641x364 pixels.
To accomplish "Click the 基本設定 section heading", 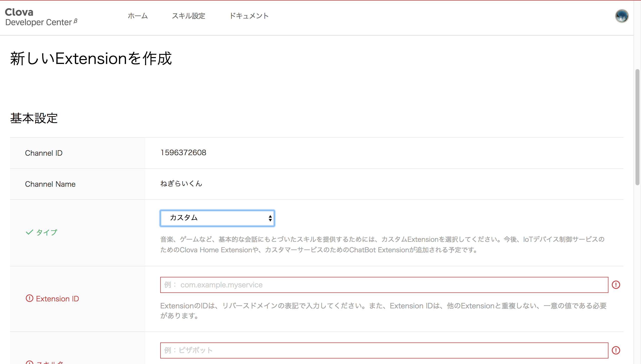I will tap(34, 118).
